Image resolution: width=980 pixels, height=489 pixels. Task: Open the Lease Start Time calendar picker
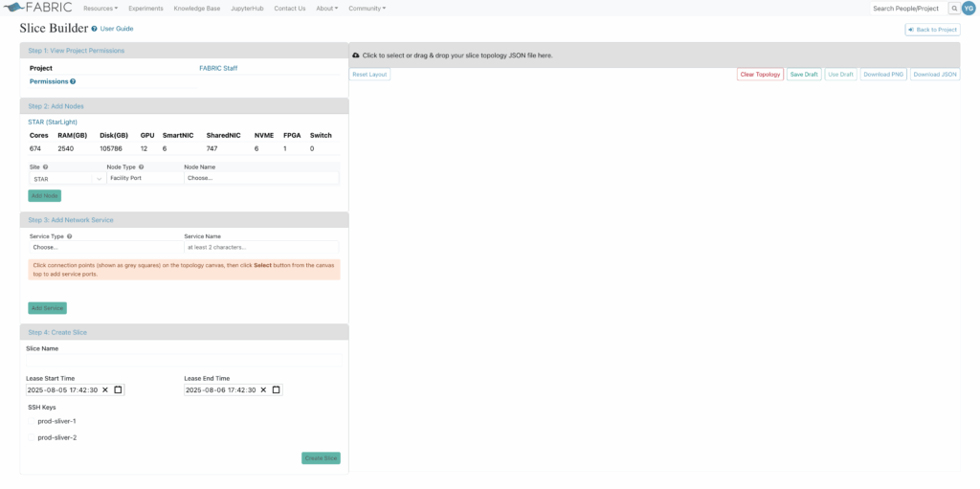pyautogui.click(x=118, y=389)
